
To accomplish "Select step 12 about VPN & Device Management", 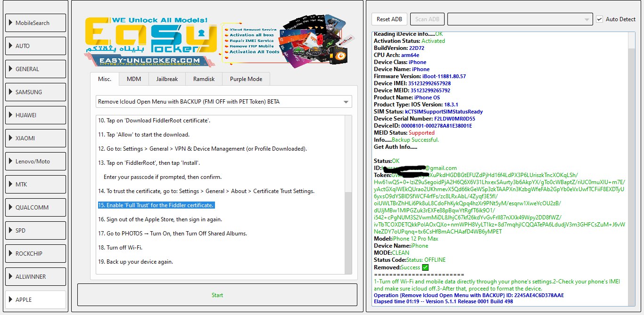I will pyautogui.click(x=203, y=149).
